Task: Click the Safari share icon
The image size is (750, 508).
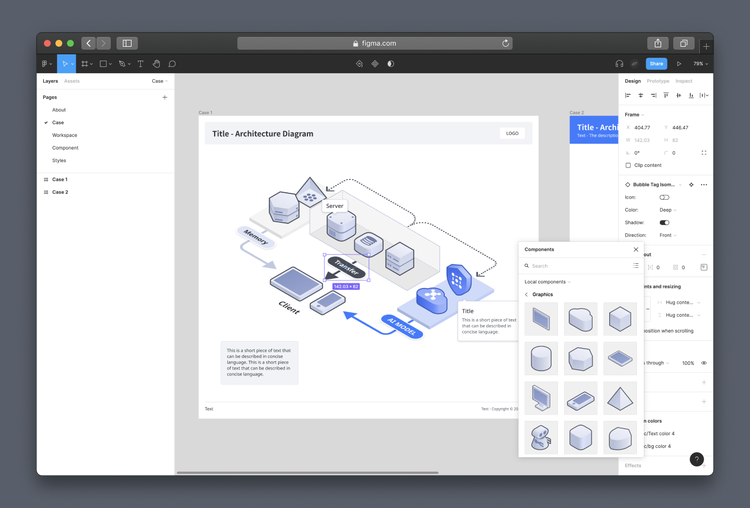Action: coord(658,43)
